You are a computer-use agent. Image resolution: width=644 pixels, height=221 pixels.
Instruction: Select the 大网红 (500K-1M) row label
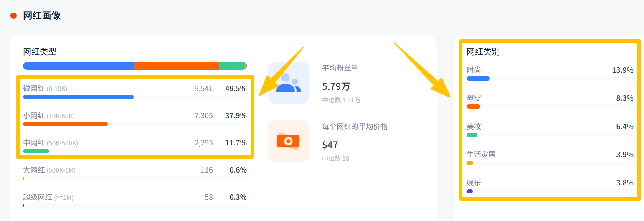click(x=49, y=170)
